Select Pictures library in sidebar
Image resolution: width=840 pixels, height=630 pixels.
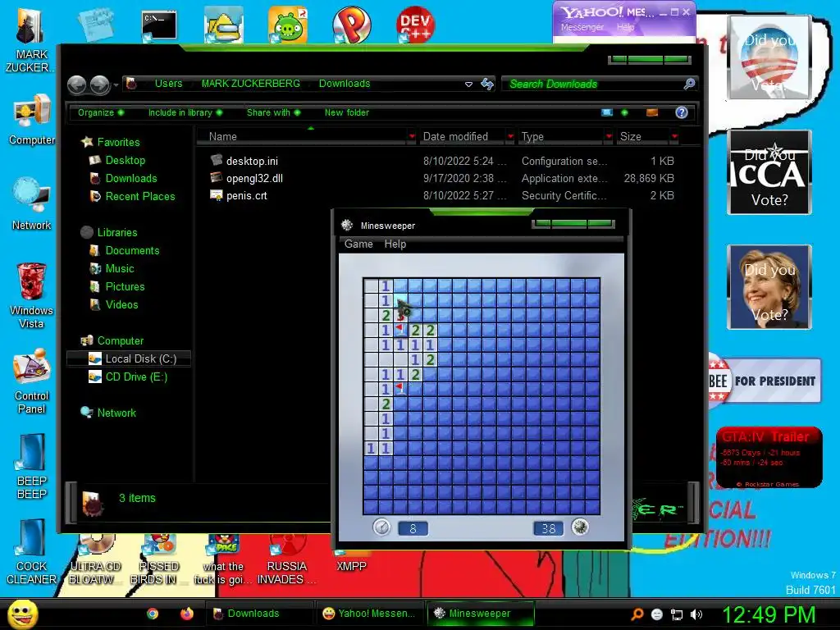[x=125, y=286]
